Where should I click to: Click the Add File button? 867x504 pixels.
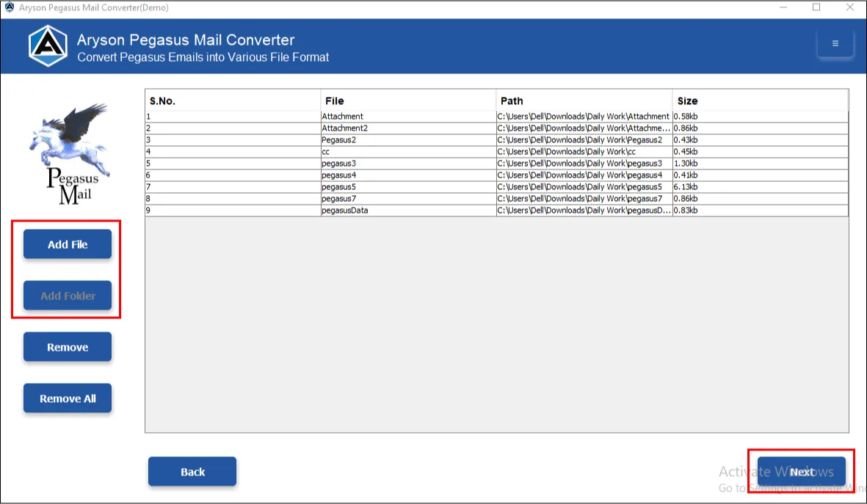click(x=68, y=244)
